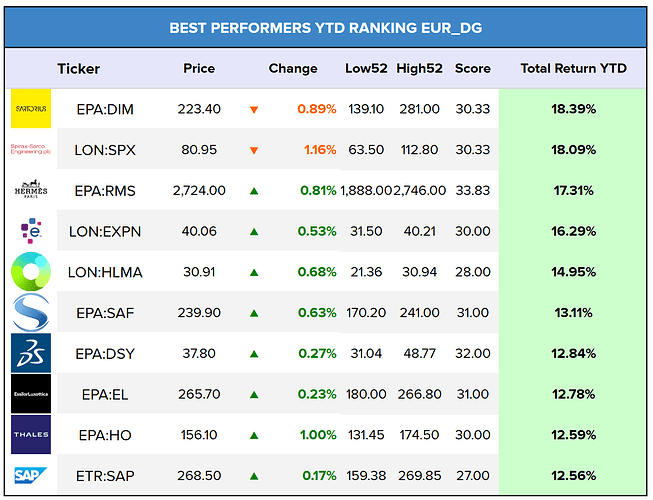This screenshot has height=500, width=653.
Task: Click the black EssilorLuxottica logo
Action: 31,394
